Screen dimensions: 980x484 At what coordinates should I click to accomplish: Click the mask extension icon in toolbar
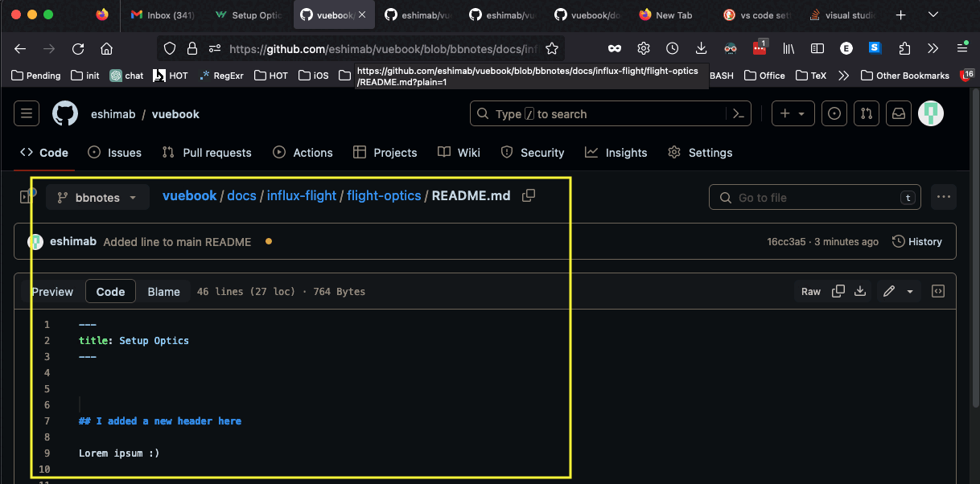tap(614, 48)
